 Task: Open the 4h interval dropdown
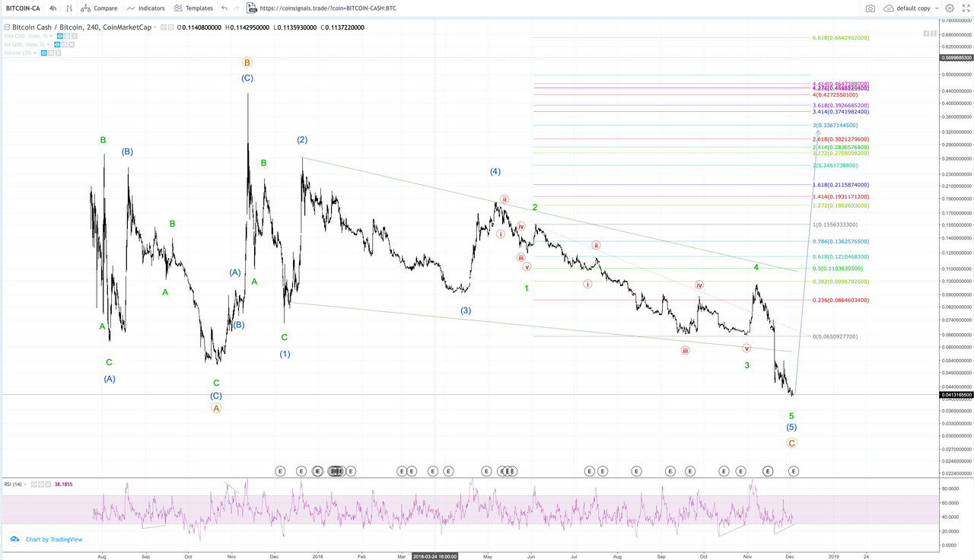[x=53, y=8]
